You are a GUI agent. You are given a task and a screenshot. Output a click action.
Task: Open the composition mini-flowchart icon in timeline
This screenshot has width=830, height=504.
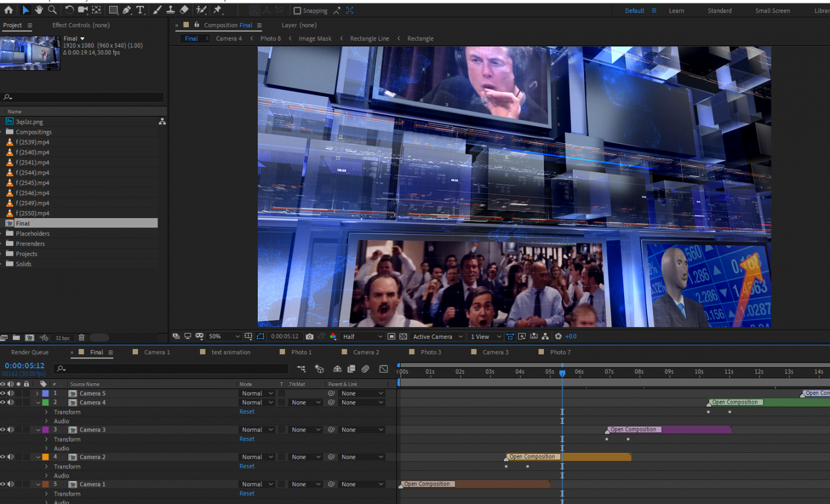pos(301,369)
